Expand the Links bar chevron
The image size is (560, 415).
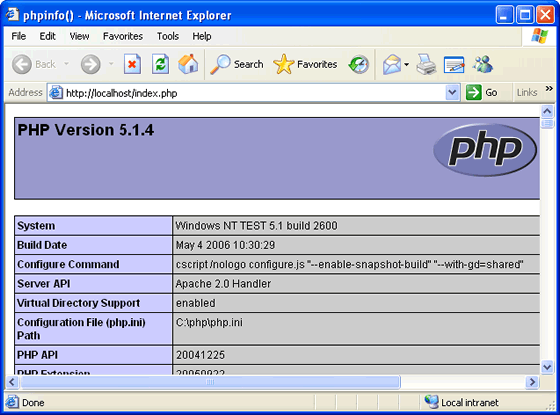pos(549,88)
